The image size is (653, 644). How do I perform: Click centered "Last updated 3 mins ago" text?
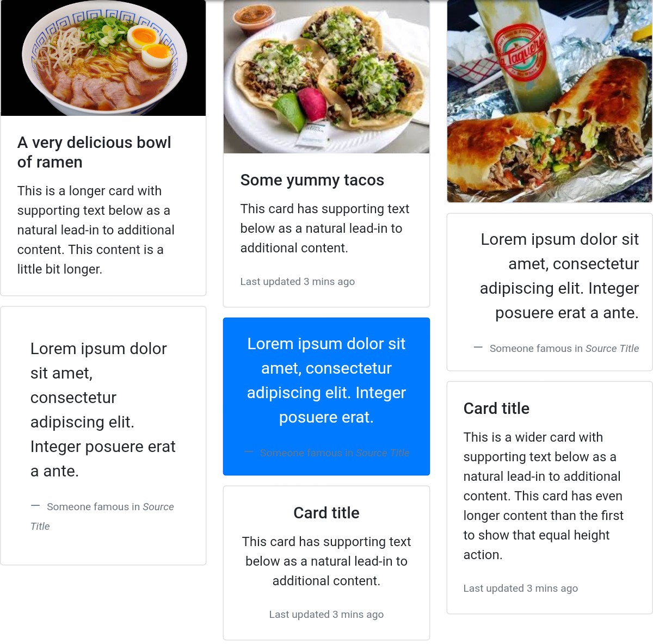(326, 615)
